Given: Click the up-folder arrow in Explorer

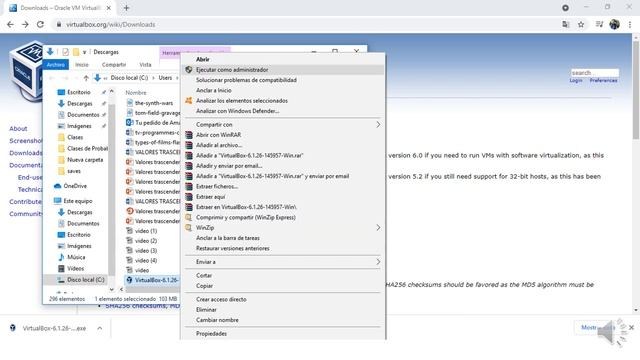Looking at the screenshot, I should click(86, 78).
